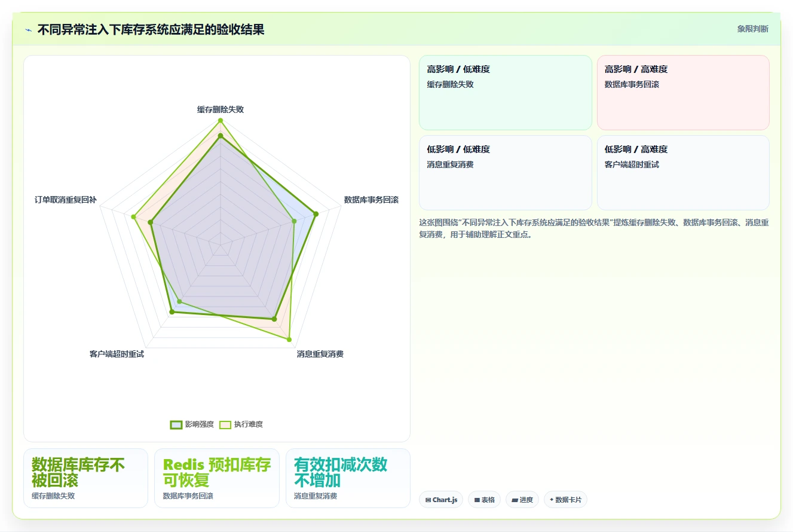Click the chart description paragraph
Image resolution: width=793 pixels, height=532 pixels.
tap(594, 228)
